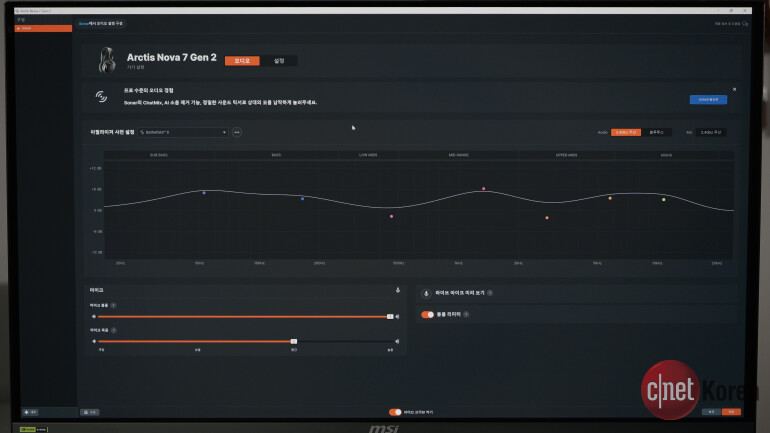Switch to the orange active device tab
770x433 pixels.
[x=241, y=61]
